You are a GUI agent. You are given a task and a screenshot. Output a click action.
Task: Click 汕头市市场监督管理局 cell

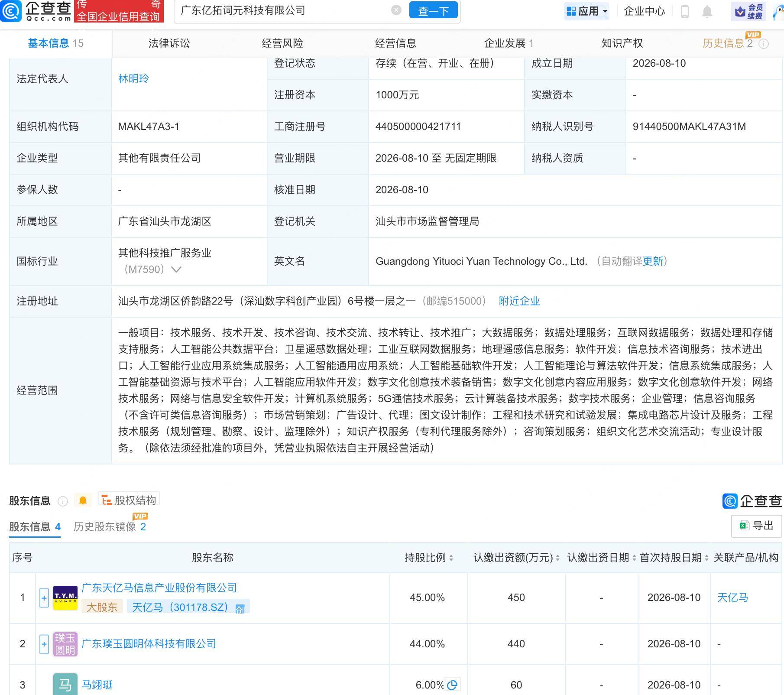[427, 221]
